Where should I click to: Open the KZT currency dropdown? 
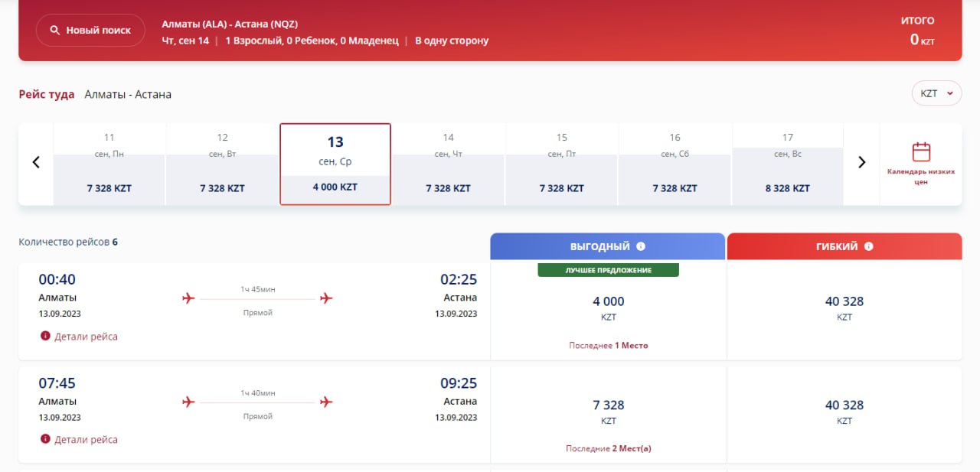pos(936,93)
